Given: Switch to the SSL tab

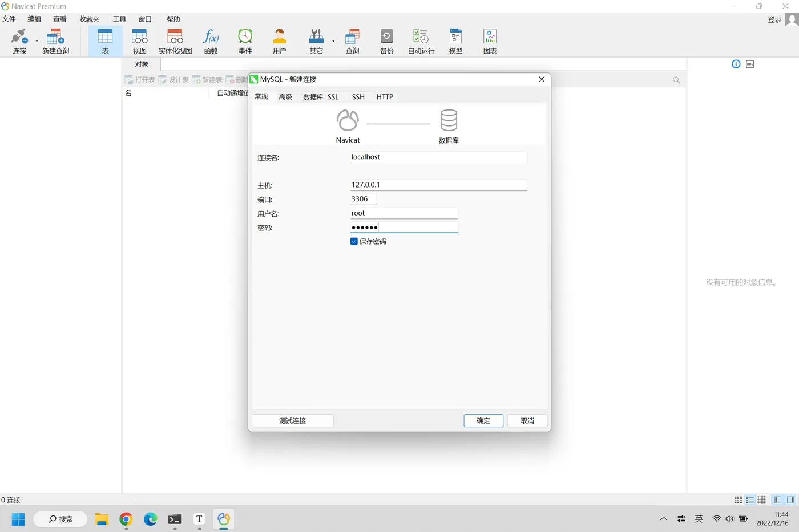Looking at the screenshot, I should click(x=333, y=97).
